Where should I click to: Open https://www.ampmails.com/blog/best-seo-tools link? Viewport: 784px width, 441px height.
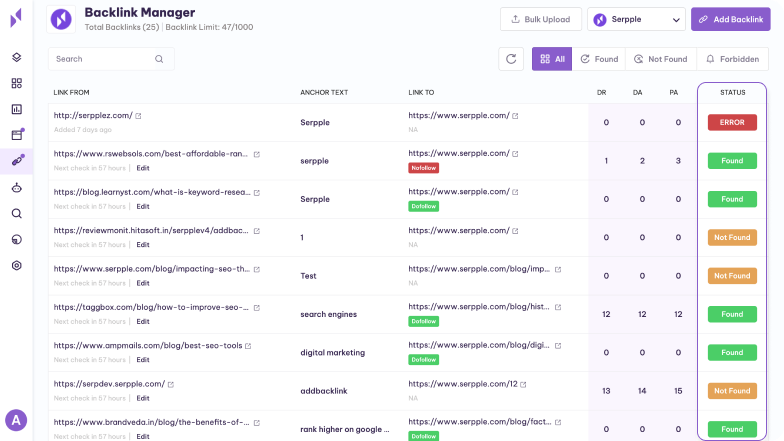148,346
